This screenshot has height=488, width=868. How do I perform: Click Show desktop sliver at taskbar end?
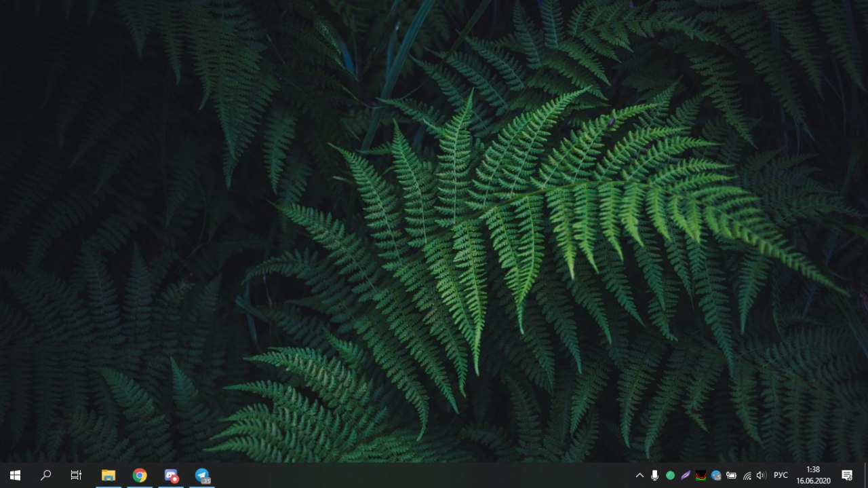pos(866,475)
